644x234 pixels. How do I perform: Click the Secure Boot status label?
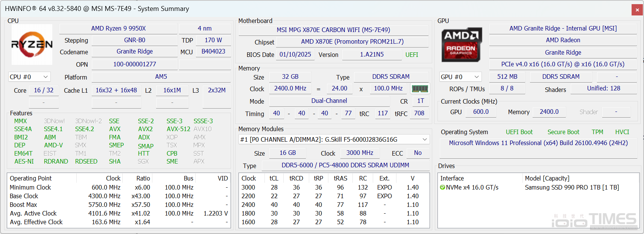[563, 132]
